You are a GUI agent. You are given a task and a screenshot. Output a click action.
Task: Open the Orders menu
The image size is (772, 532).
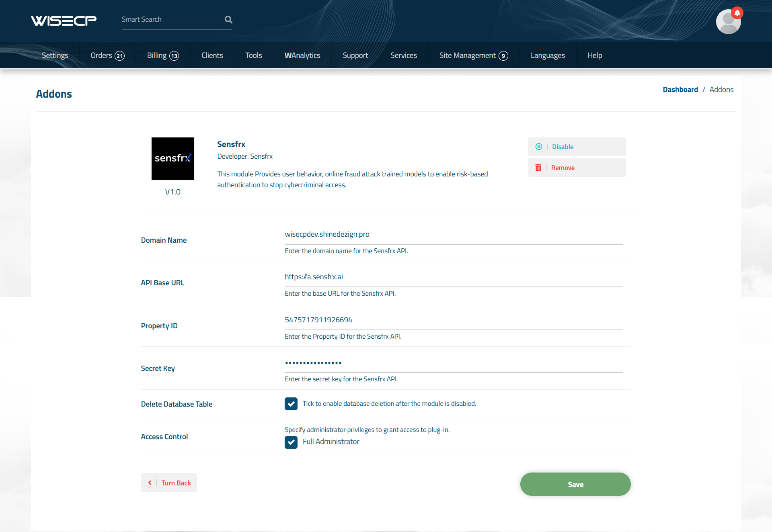point(107,55)
